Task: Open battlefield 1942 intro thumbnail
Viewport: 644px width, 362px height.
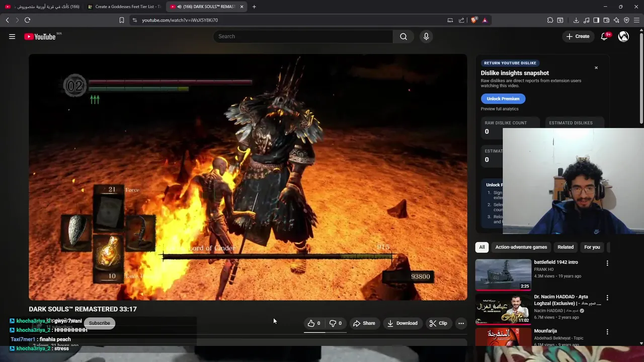Action: pyautogui.click(x=503, y=275)
